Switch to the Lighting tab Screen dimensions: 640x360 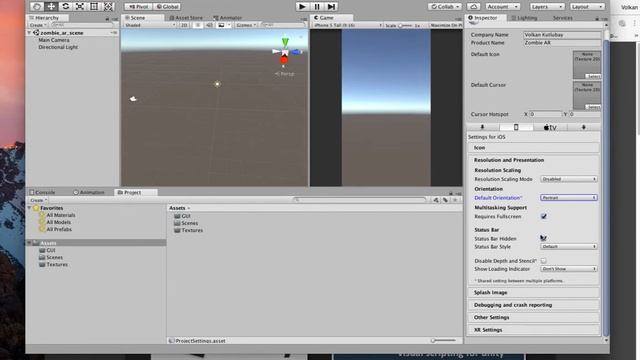(x=524, y=18)
